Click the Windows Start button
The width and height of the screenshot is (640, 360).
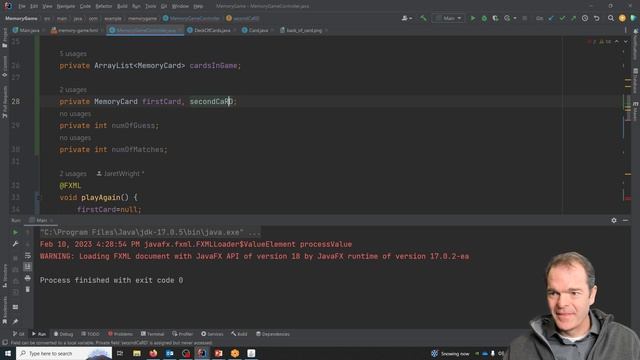click(8, 353)
